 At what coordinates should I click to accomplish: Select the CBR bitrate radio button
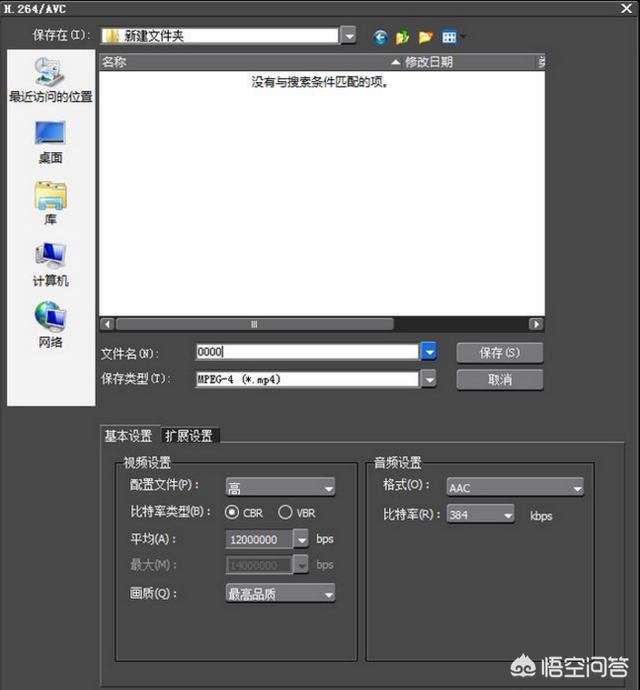click(233, 512)
